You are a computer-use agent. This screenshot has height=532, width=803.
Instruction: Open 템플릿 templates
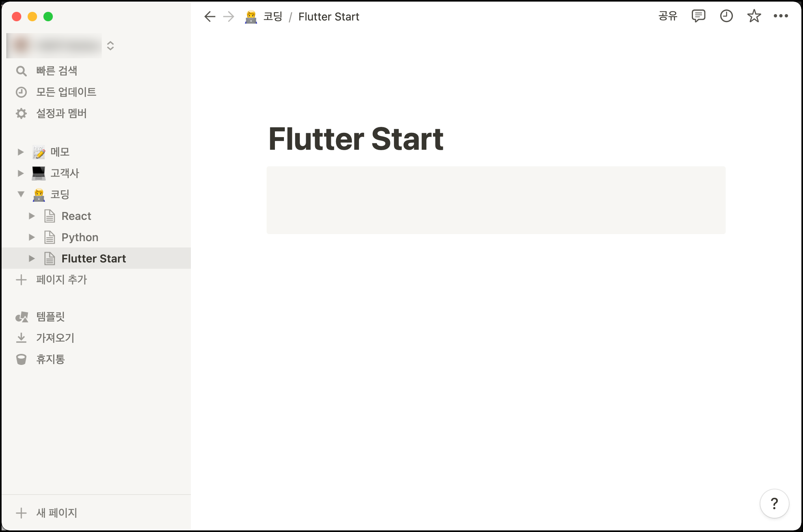(50, 317)
